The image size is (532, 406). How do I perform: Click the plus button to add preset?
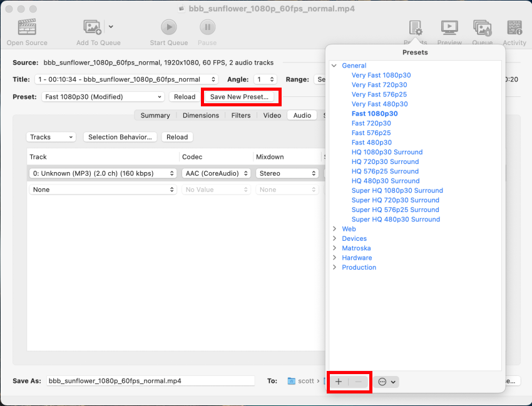[339, 382]
